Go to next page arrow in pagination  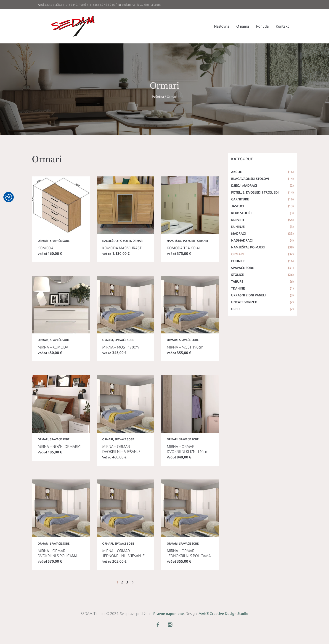pyautogui.click(x=133, y=582)
